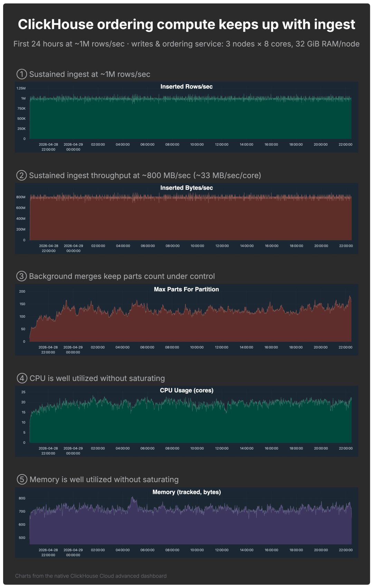Click '12:00:00' tick under Inserted Rows/sec chart
This screenshot has height=588, width=373.
222,145
